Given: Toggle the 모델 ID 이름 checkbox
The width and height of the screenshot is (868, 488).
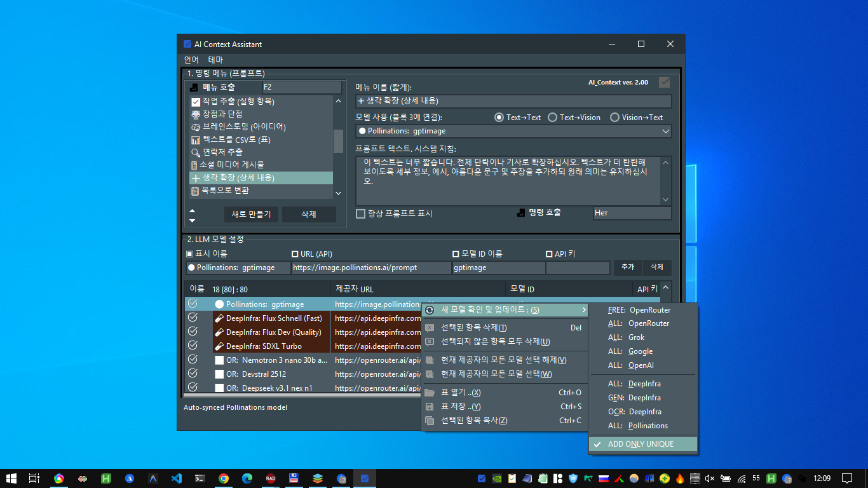Looking at the screenshot, I should [x=456, y=254].
